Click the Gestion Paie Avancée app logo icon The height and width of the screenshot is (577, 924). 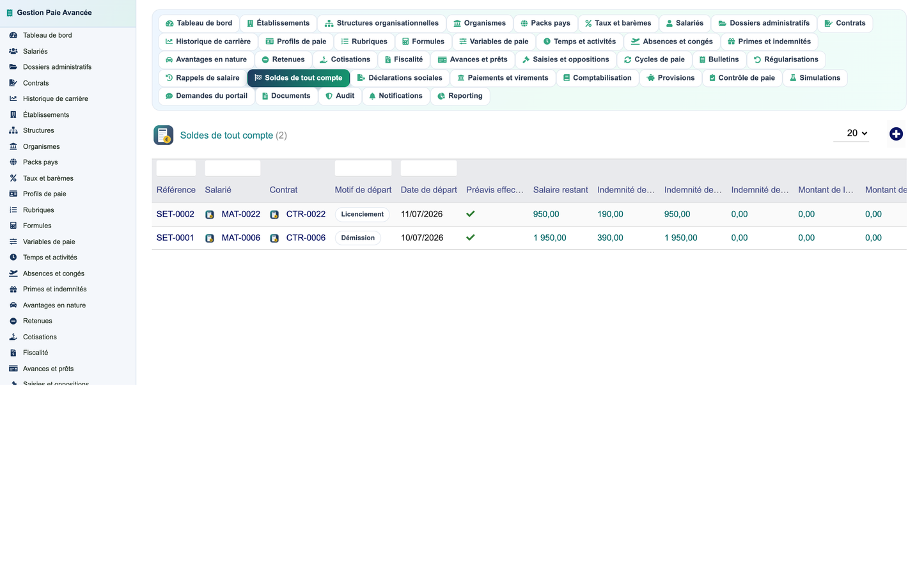click(x=10, y=13)
